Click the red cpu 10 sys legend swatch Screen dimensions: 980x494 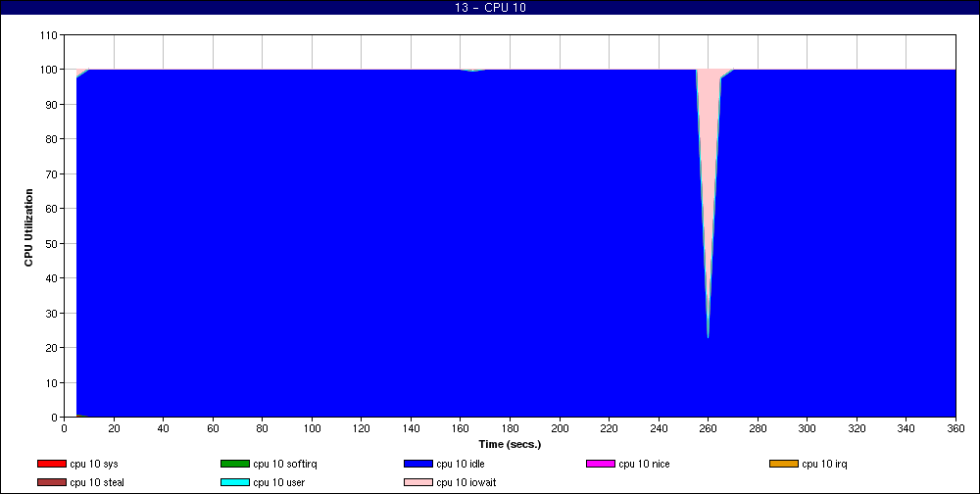pyautogui.click(x=52, y=464)
